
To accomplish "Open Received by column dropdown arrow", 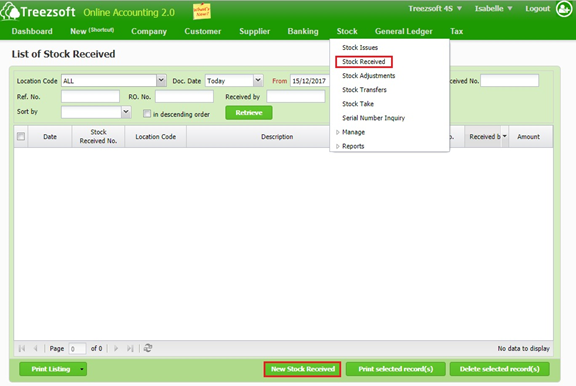I will click(x=505, y=136).
